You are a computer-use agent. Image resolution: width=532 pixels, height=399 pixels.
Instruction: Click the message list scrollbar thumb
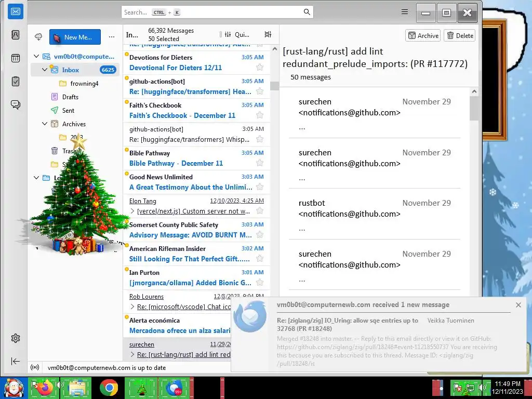click(x=274, y=86)
